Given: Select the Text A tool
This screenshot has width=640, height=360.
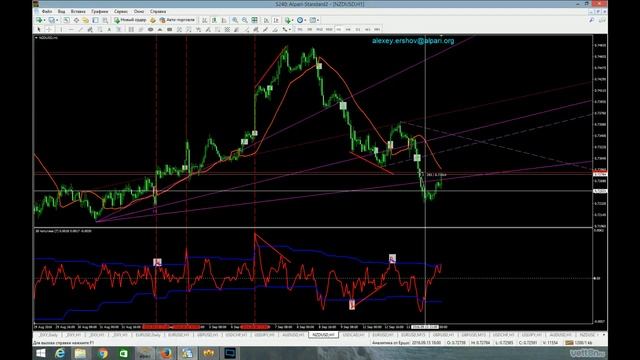Looking at the screenshot, I should (109, 29).
